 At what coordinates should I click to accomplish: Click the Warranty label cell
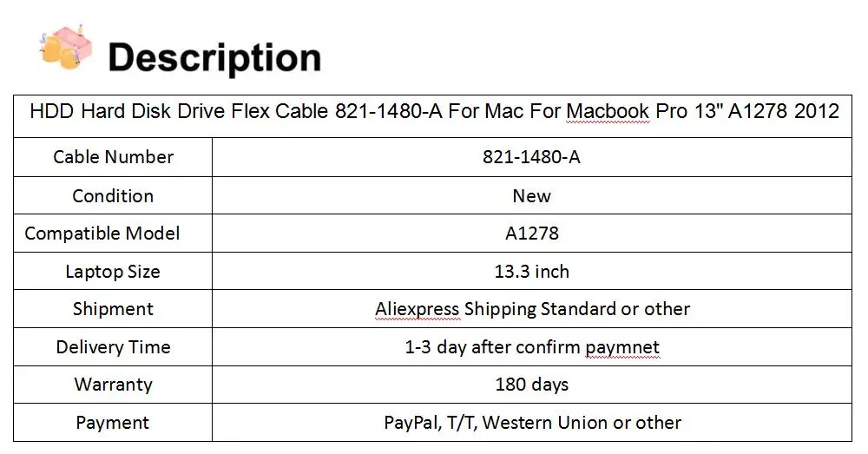point(113,385)
